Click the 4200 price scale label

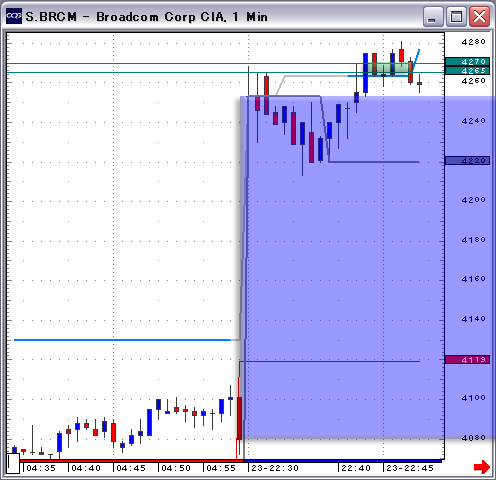[x=473, y=200]
